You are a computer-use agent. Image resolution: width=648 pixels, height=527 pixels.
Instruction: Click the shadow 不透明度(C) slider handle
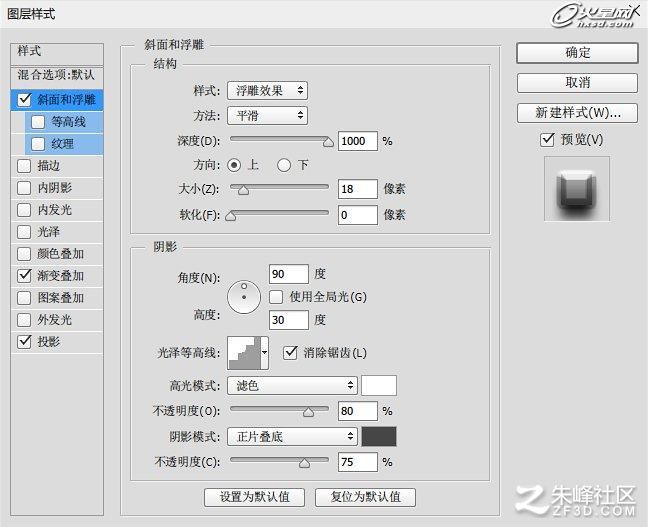coord(305,463)
